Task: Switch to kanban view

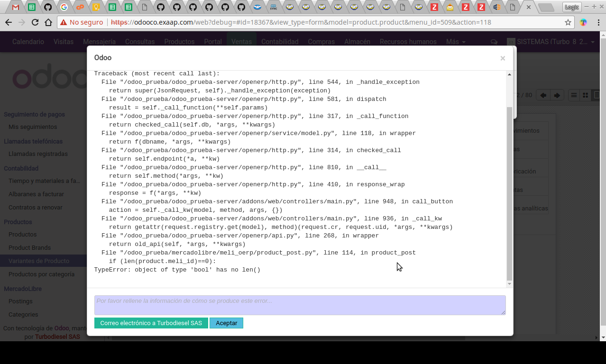Action: coord(585,95)
